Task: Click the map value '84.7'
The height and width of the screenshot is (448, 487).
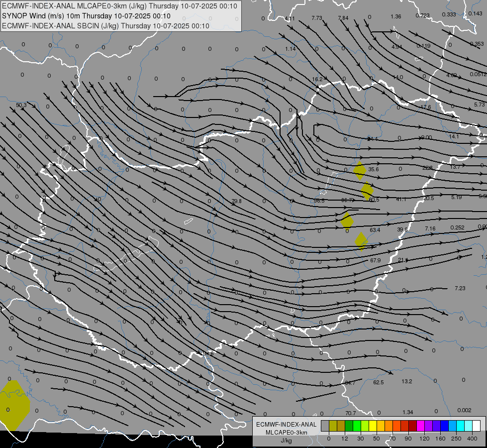Action: [350, 383]
